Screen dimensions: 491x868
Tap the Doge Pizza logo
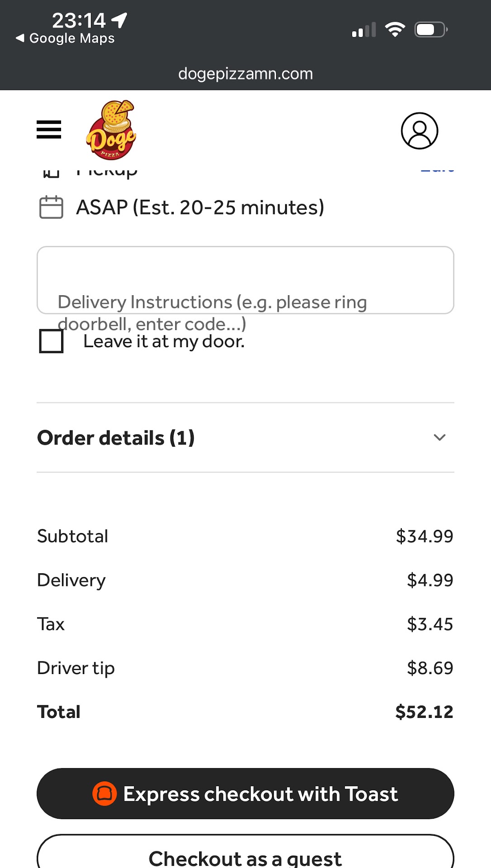tap(111, 130)
